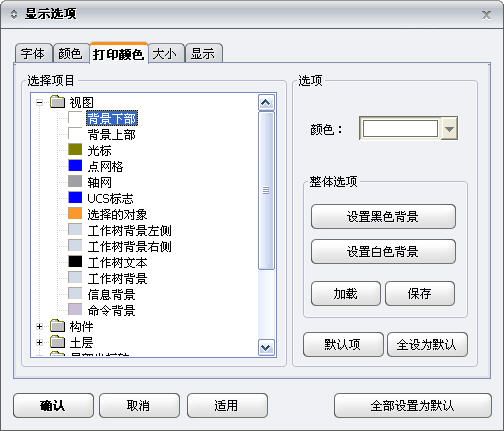Click the 构件 folder icon
The width and height of the screenshot is (504, 431).
click(x=57, y=326)
